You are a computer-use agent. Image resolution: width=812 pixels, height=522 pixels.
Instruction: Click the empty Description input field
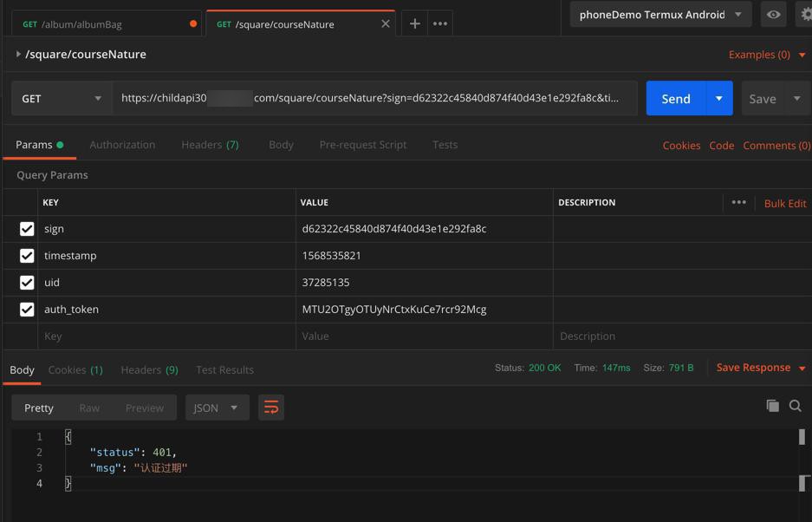pyautogui.click(x=681, y=336)
